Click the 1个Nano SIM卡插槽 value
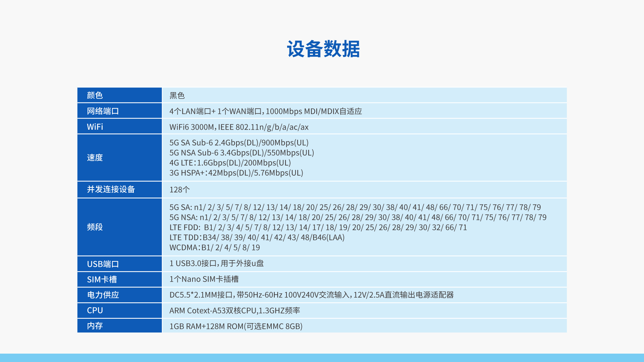 pyautogui.click(x=204, y=279)
